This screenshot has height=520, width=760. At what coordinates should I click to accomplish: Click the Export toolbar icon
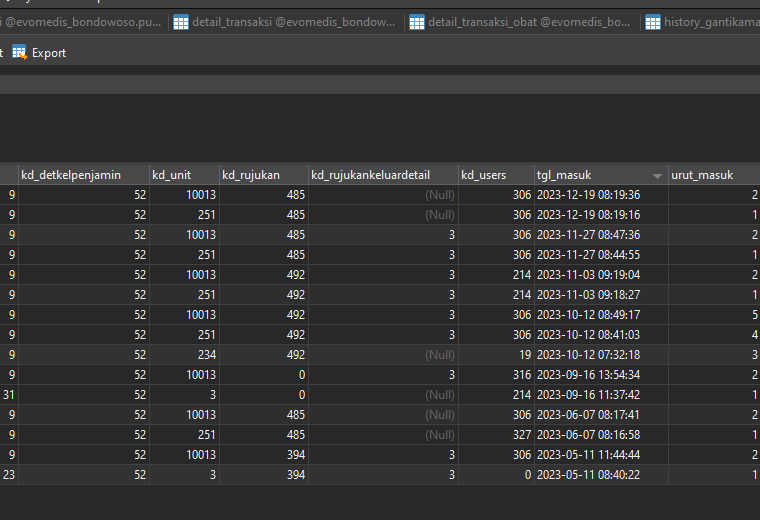(19, 52)
